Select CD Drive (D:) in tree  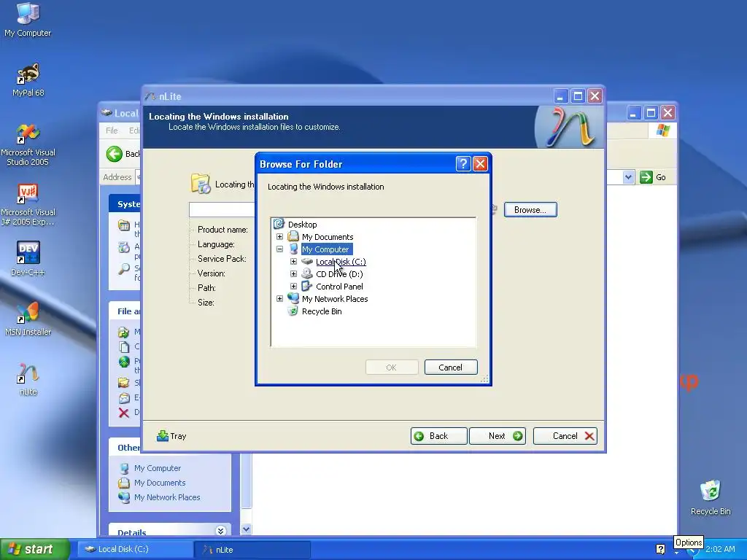click(339, 274)
